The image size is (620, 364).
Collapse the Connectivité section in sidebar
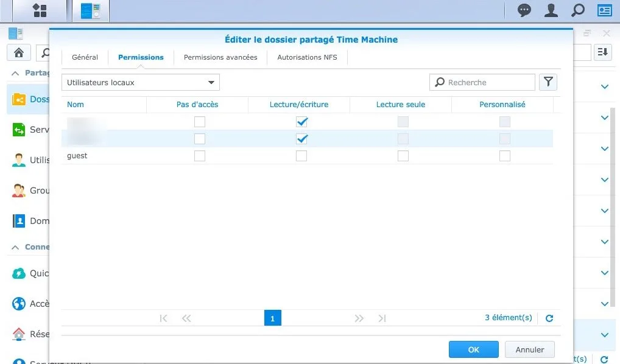click(15, 247)
